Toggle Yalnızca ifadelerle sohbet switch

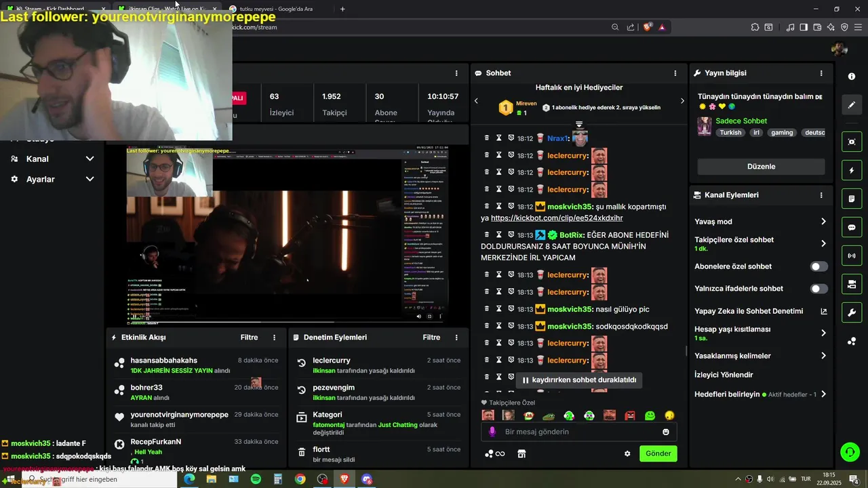[x=819, y=289]
